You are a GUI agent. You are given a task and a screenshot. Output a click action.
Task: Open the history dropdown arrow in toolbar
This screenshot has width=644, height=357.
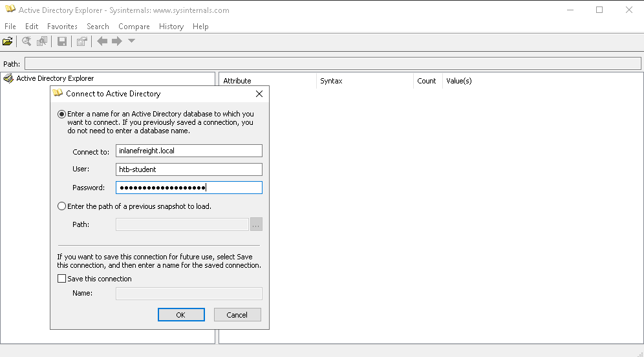tap(131, 41)
